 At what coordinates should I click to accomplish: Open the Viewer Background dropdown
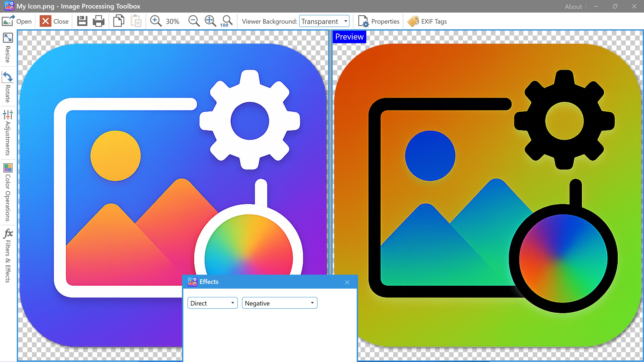(324, 21)
